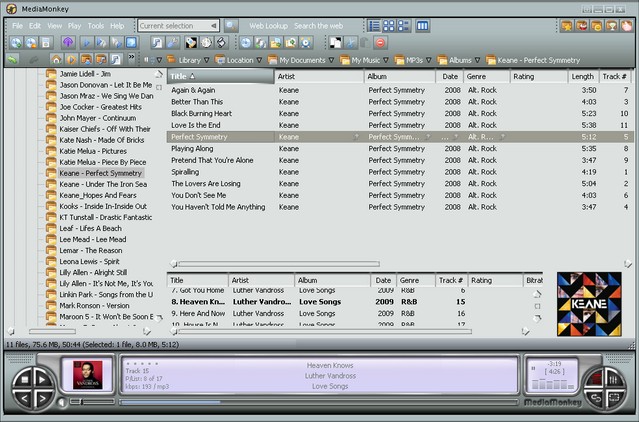Viewport: 639px width, 422px height.
Task: Open the Current selection search dropdown
Action: click(x=214, y=25)
